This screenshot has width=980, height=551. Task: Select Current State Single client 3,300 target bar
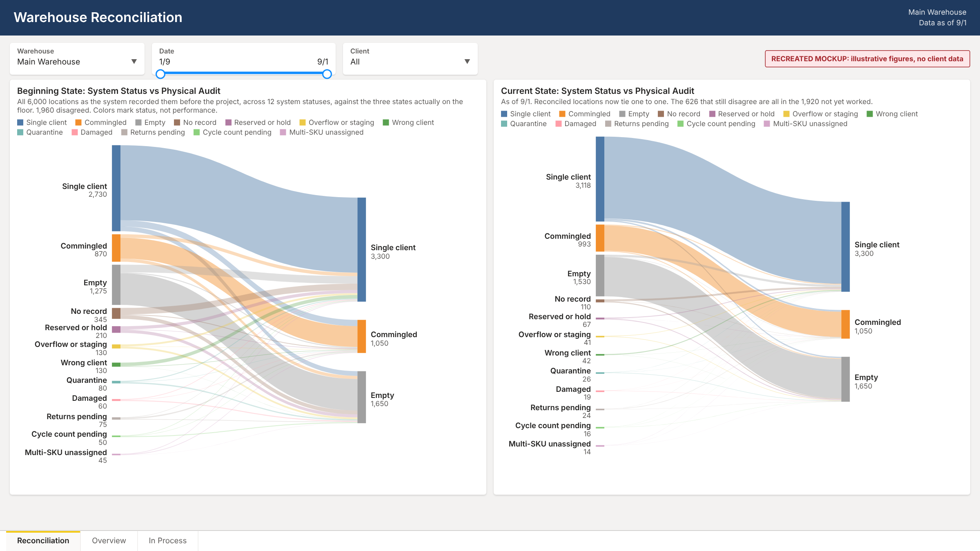(x=846, y=247)
